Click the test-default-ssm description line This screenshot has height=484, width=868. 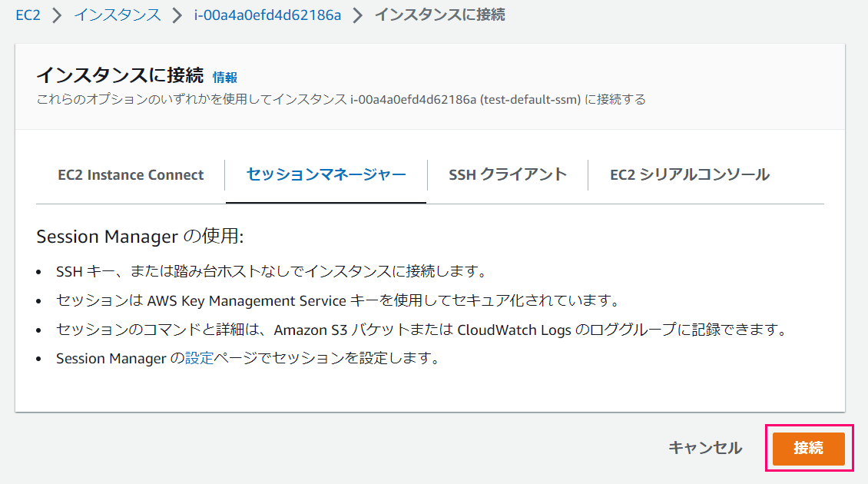pyautogui.click(x=341, y=100)
